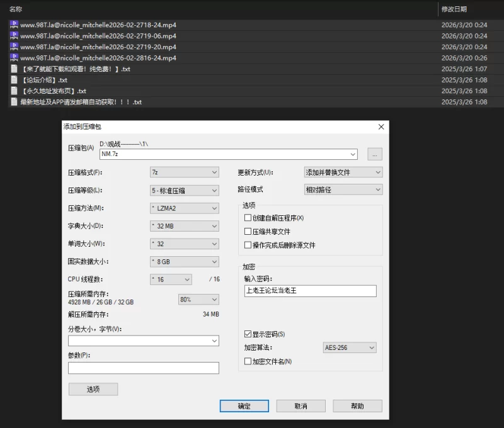Click MP4 icon of nicolle_mitchelle2026-02-2719-20.mp4
This screenshot has width=504, height=428.
[14, 47]
